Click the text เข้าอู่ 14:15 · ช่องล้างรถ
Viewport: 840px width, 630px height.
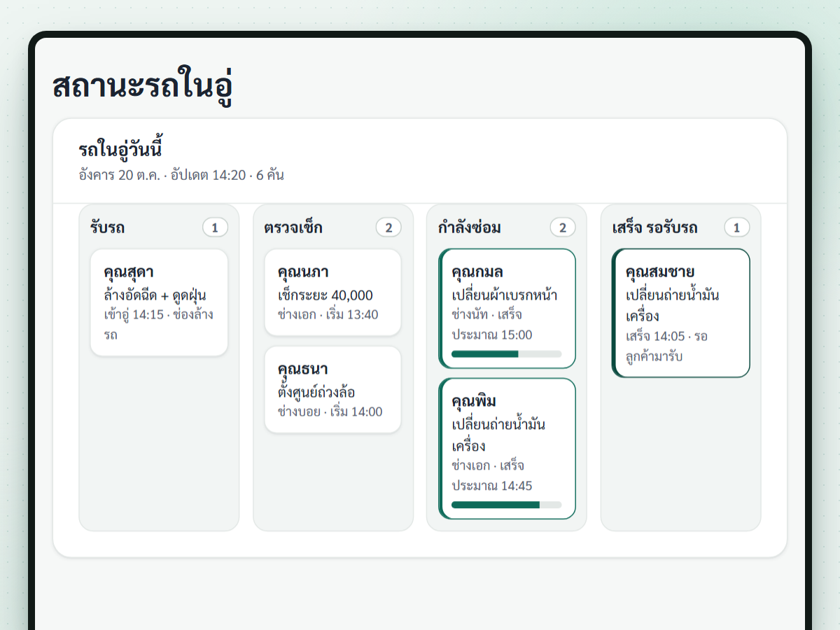click(159, 324)
